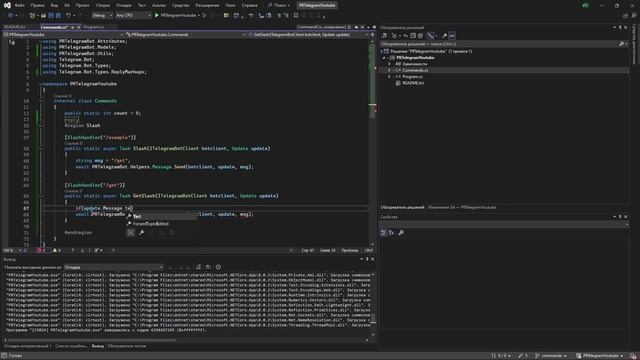640x360 pixels.
Task: Switch to Git Changes tab under Solution Explorer
Action: pos(462,207)
